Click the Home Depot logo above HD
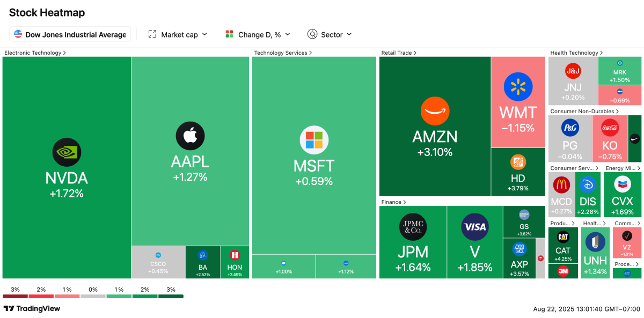644x318 pixels. pyautogui.click(x=518, y=162)
